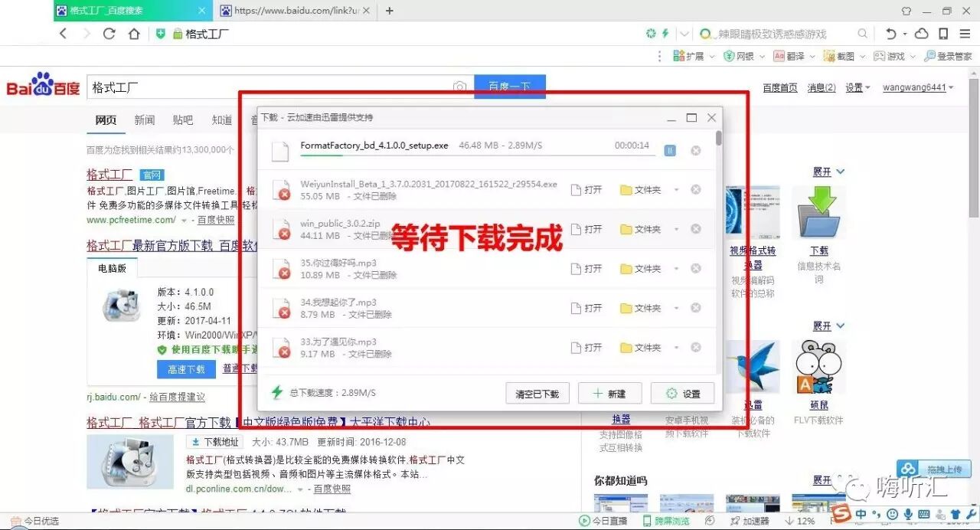Pause the FormatFactory setup download
This screenshot has width=980, height=530.
pos(670,150)
